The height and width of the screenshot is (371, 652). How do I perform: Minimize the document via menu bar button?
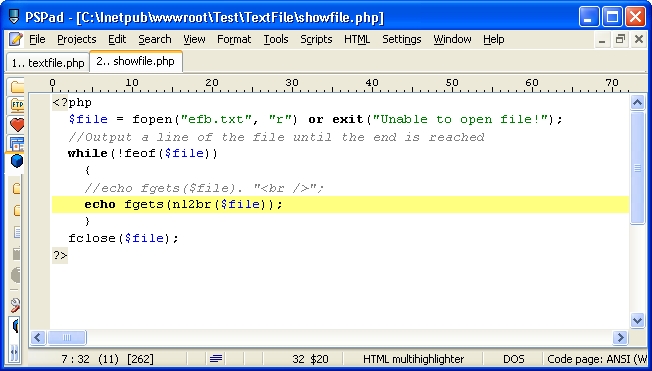602,40
